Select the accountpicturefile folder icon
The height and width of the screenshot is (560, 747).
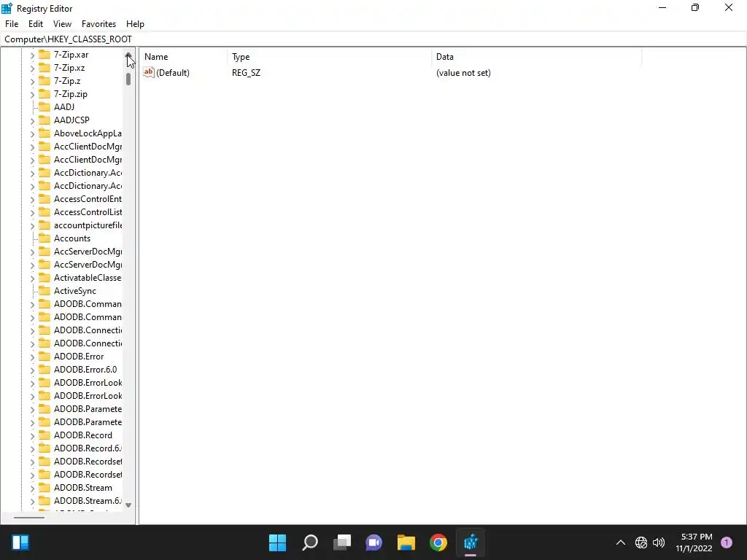point(44,225)
